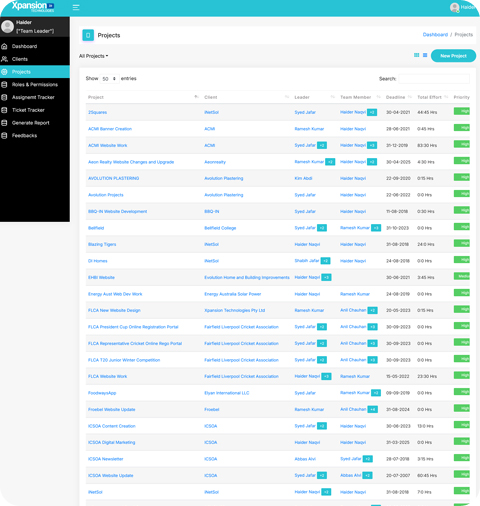Click the Projects page title icon
Screen dimensions: 480x506
[x=88, y=35]
